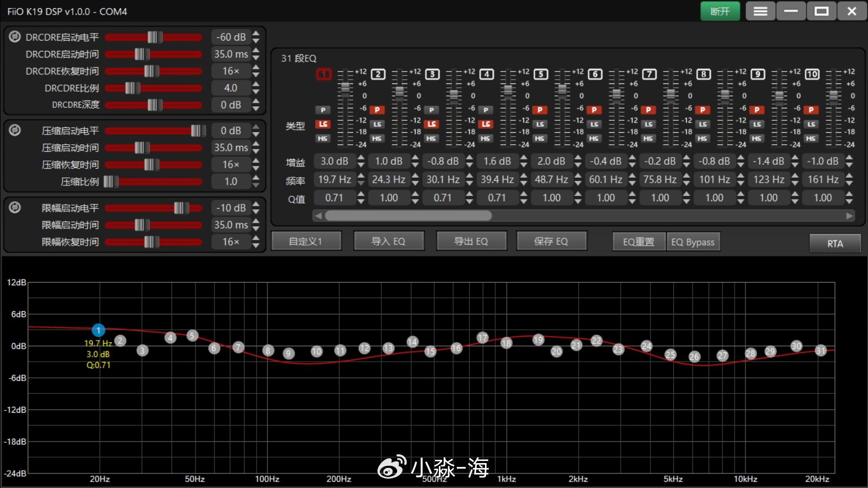Open the 自定义1 preset selector
The image size is (868, 488).
click(306, 241)
